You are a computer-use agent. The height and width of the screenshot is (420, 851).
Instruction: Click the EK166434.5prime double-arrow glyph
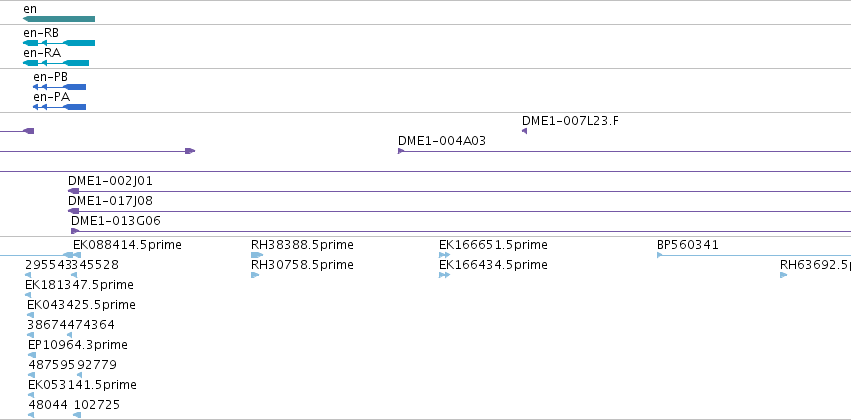pos(444,275)
